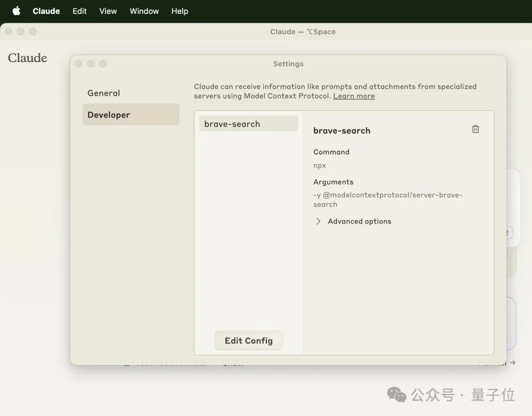Click the server-brave-search arguments text
Image resolution: width=532 pixels, height=416 pixels.
[388, 199]
